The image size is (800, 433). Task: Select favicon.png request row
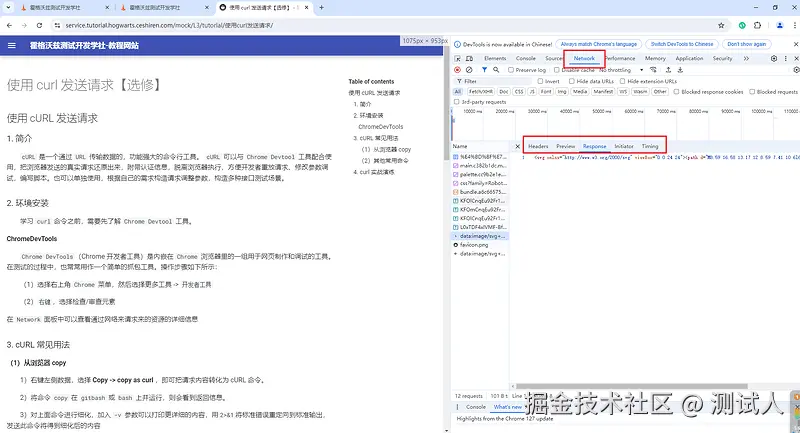pyautogui.click(x=480, y=245)
